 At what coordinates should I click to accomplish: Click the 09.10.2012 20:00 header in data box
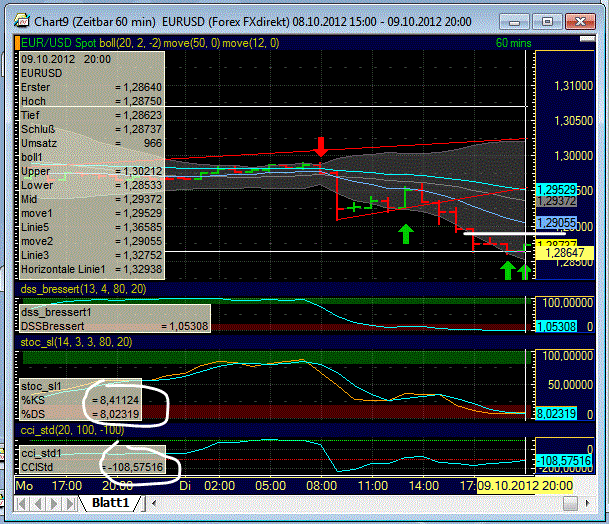tap(66, 59)
